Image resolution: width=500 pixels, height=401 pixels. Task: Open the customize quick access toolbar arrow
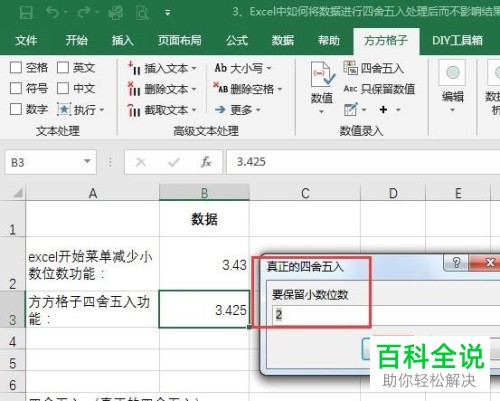(168, 13)
